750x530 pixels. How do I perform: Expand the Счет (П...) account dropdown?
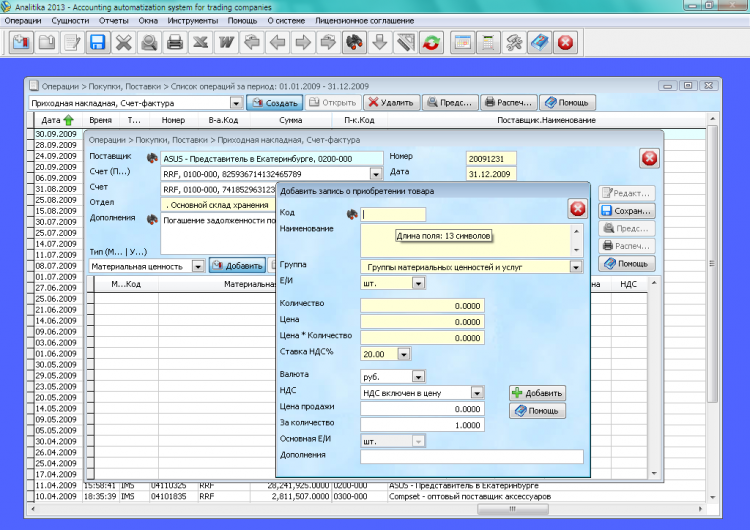point(376,174)
